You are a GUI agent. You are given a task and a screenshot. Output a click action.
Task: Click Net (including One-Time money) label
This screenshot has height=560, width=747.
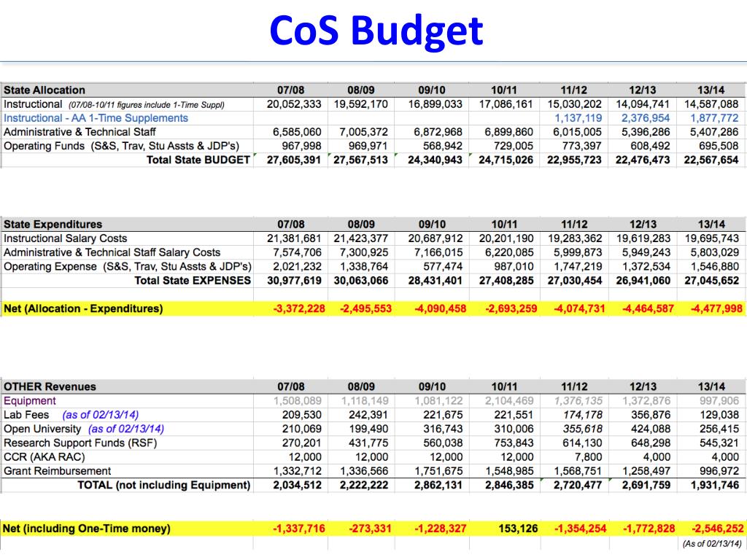tap(86, 529)
